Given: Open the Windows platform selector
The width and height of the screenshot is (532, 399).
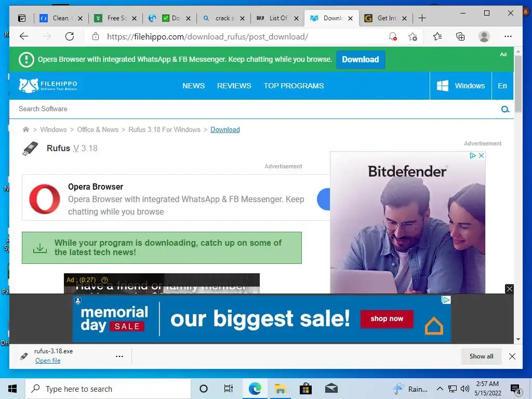Looking at the screenshot, I should tap(460, 86).
